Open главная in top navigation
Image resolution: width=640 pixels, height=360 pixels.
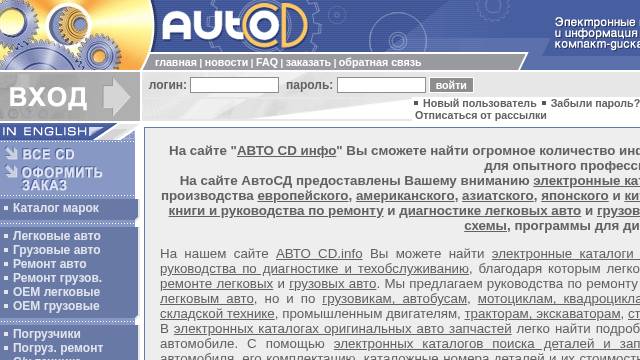click(x=176, y=62)
